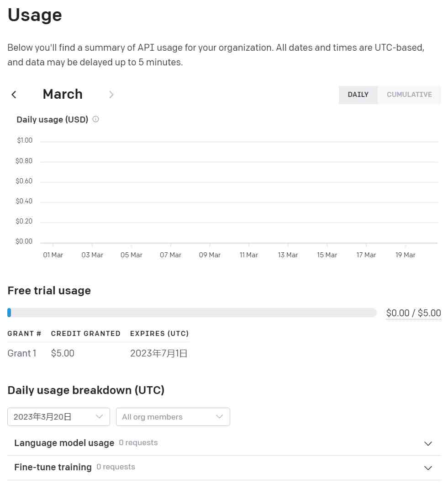Switch to CUMULATIVE chart view

(409, 95)
